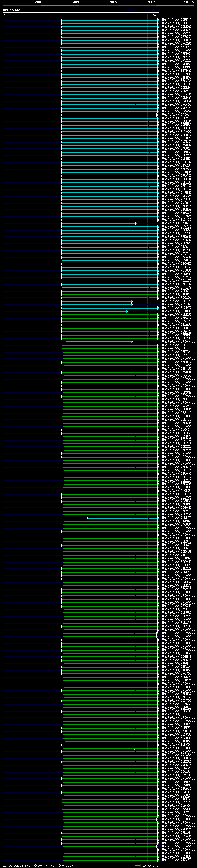Select label UniRef100_O81480
Viewport: 197px width, 868px height.
(177, 94)
